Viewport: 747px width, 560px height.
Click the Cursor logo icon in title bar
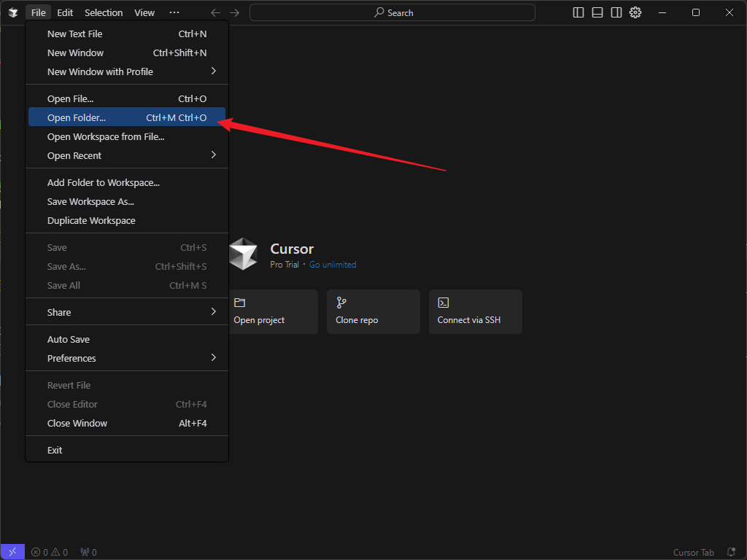tap(13, 13)
